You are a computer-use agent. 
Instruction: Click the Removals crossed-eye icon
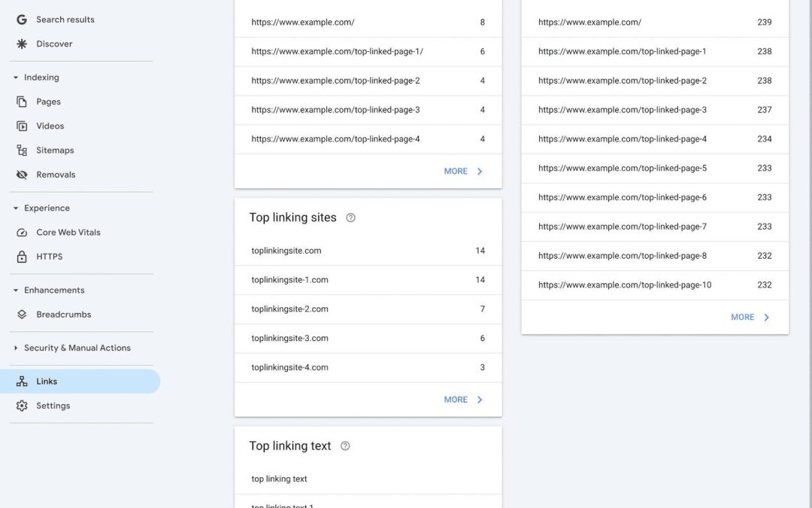click(x=22, y=175)
